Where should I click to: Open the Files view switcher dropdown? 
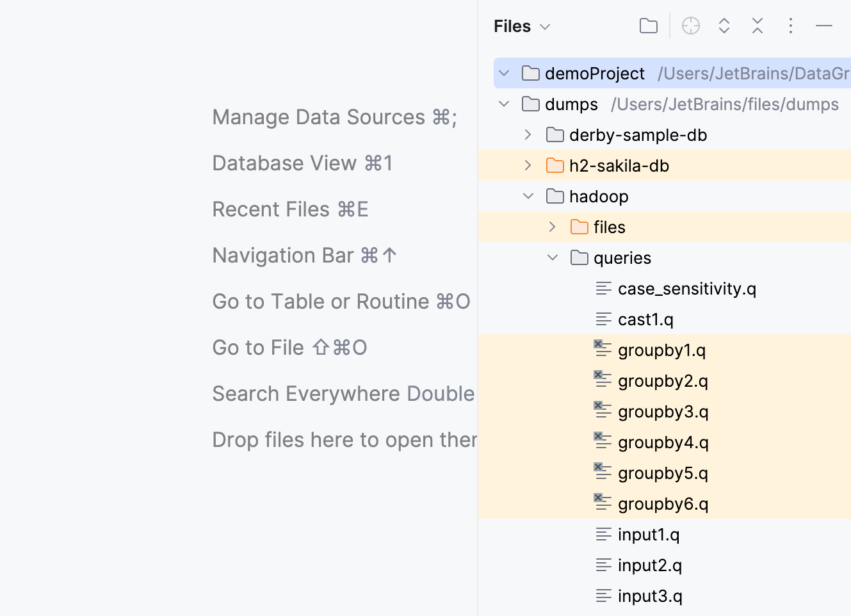(x=545, y=26)
